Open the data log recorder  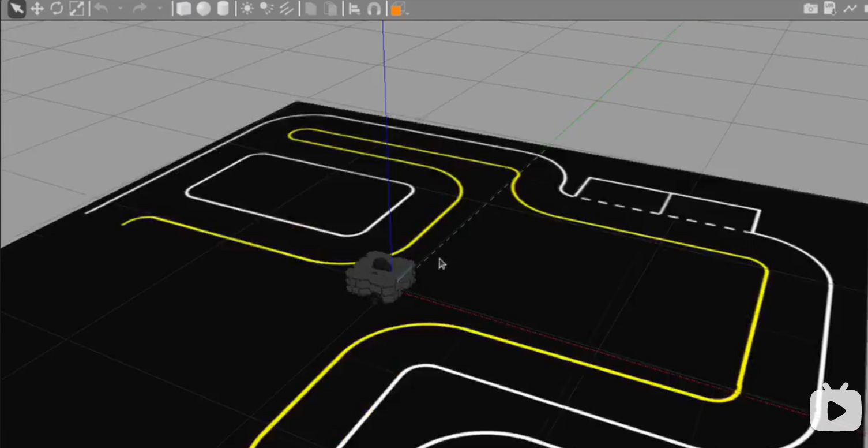pyautogui.click(x=829, y=9)
